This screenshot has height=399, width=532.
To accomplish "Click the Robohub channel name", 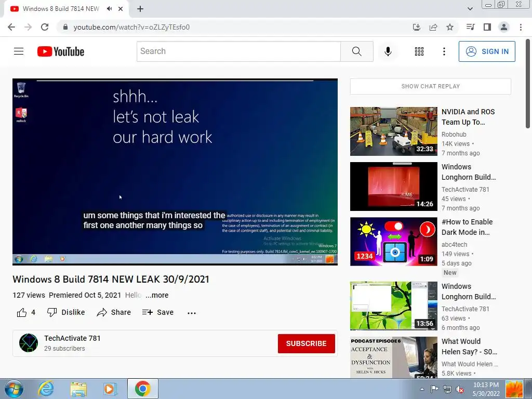I will tap(454, 135).
